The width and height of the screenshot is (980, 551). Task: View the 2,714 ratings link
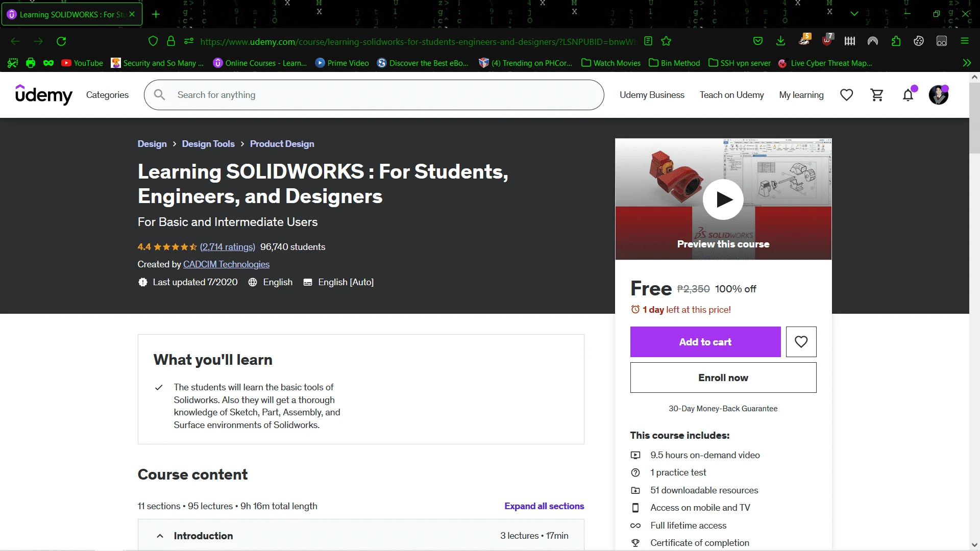click(x=228, y=247)
